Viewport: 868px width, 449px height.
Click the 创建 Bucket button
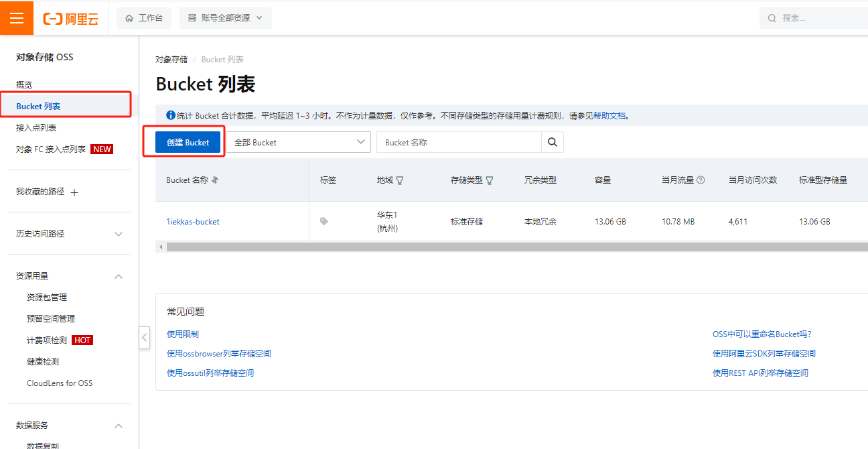point(187,142)
